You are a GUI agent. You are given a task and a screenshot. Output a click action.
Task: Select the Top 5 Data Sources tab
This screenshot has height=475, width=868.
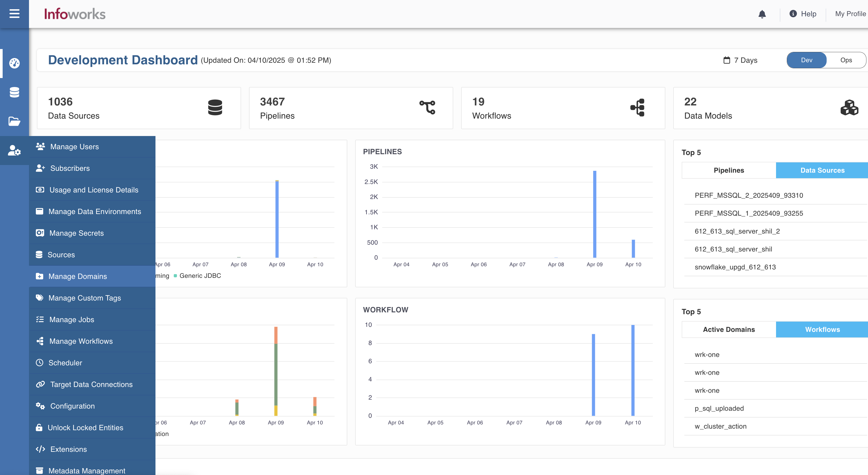pos(822,170)
